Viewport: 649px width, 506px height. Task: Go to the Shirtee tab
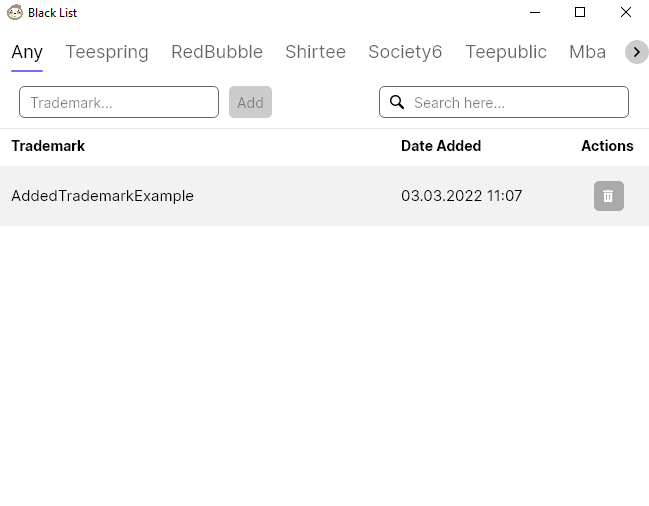[315, 52]
